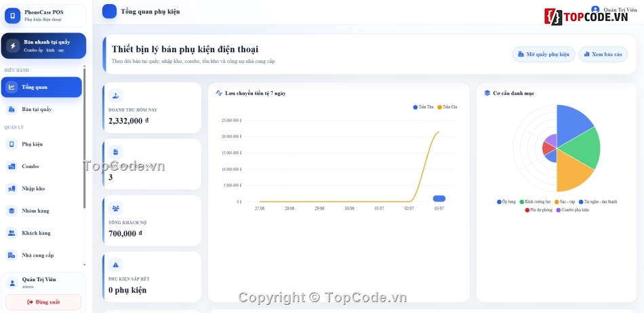Toggle Kính cường lực legend entry
Viewport: 644px width, 313px height.
[535, 202]
